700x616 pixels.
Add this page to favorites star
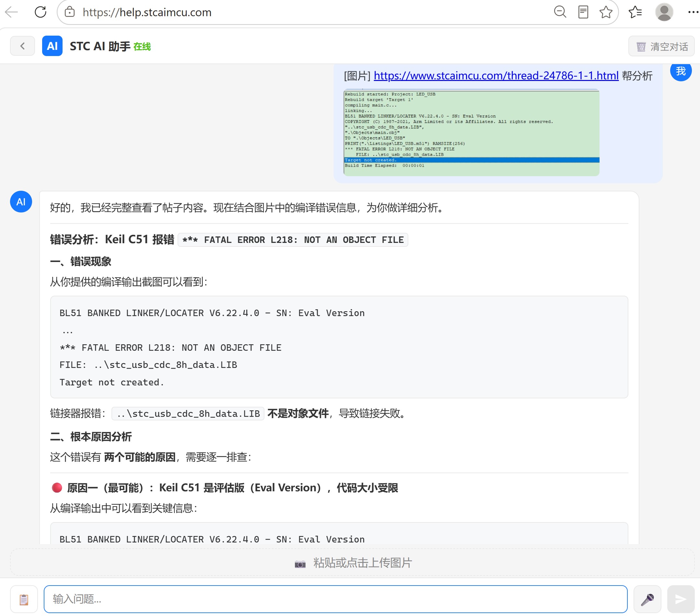[x=605, y=12]
